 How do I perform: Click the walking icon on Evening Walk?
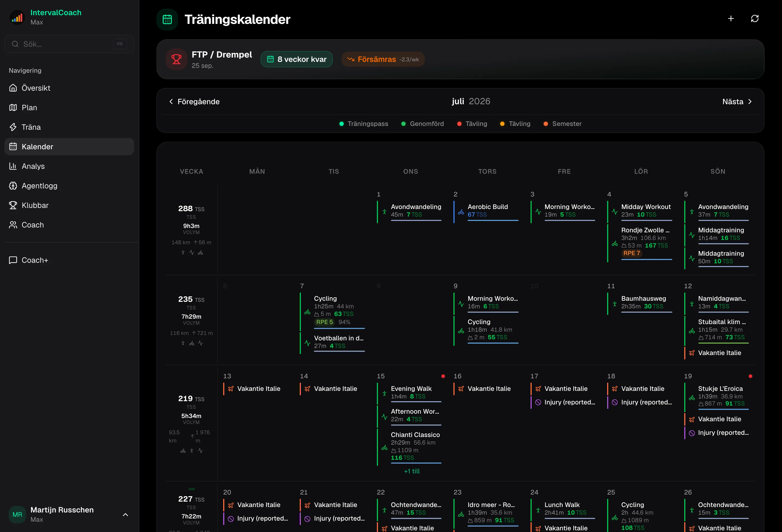384,394
